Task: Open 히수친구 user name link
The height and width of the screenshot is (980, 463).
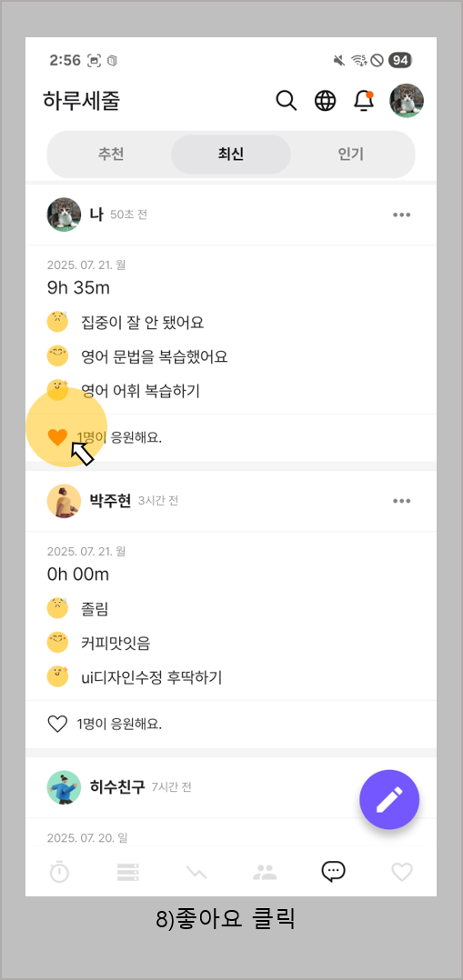Action: coord(117,787)
